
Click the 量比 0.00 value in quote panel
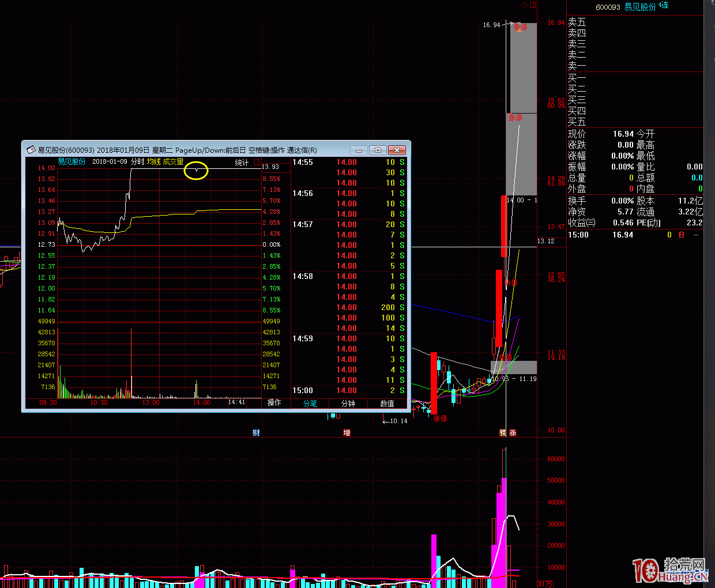[695, 167]
